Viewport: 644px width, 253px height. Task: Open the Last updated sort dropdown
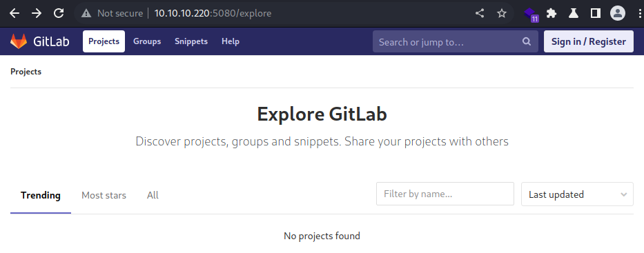577,194
